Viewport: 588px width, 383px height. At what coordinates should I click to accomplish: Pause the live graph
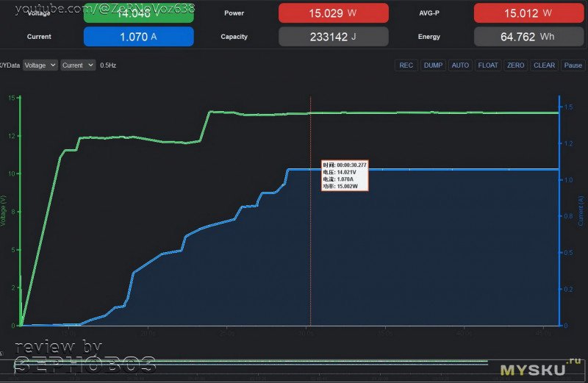pos(573,65)
